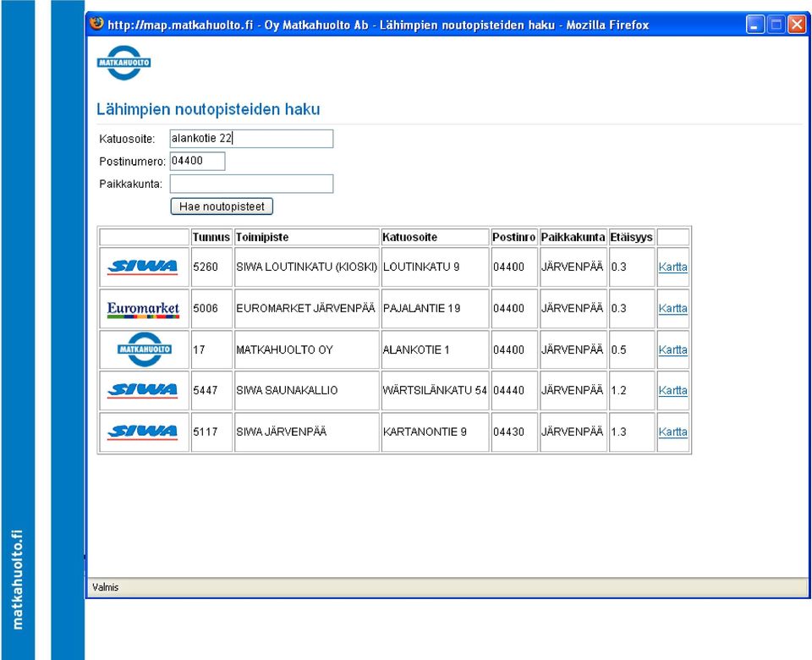Click the matkahuolto.fi vertical sidebar text
The image size is (812, 660).
[x=18, y=580]
